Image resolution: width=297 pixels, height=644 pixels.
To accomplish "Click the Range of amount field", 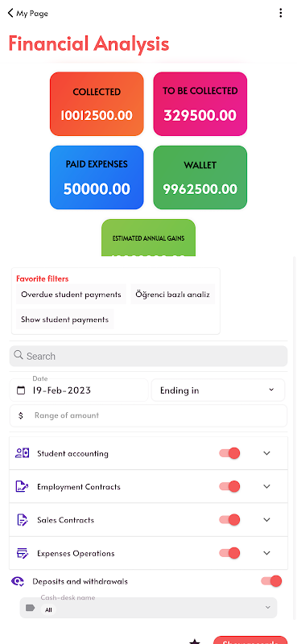I will [x=148, y=415].
